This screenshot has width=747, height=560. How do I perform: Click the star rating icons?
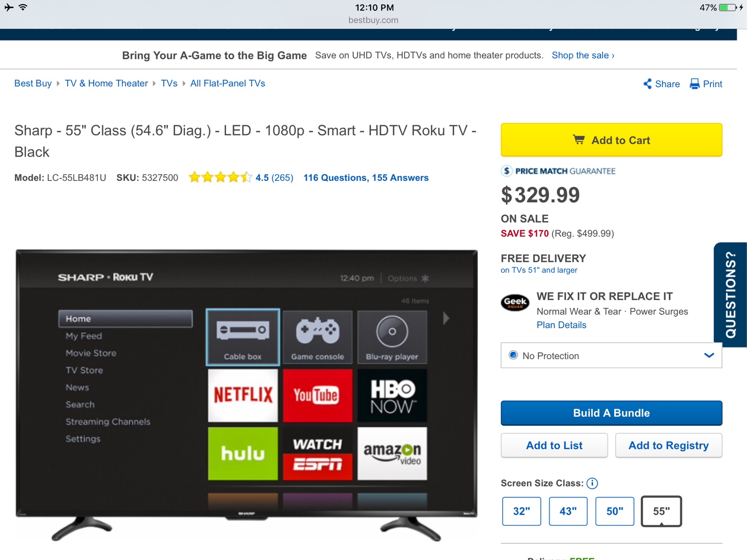tap(220, 177)
